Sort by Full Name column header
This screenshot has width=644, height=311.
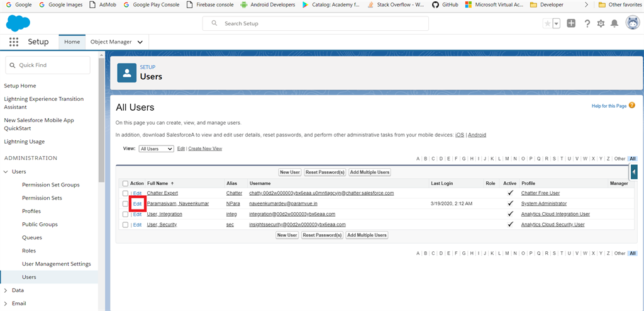point(160,183)
